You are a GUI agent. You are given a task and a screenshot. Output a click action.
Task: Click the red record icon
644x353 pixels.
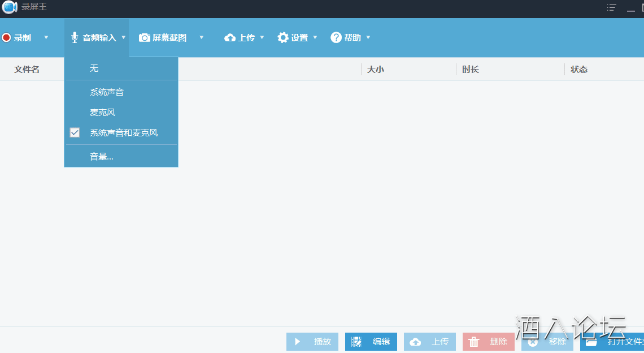click(x=7, y=38)
